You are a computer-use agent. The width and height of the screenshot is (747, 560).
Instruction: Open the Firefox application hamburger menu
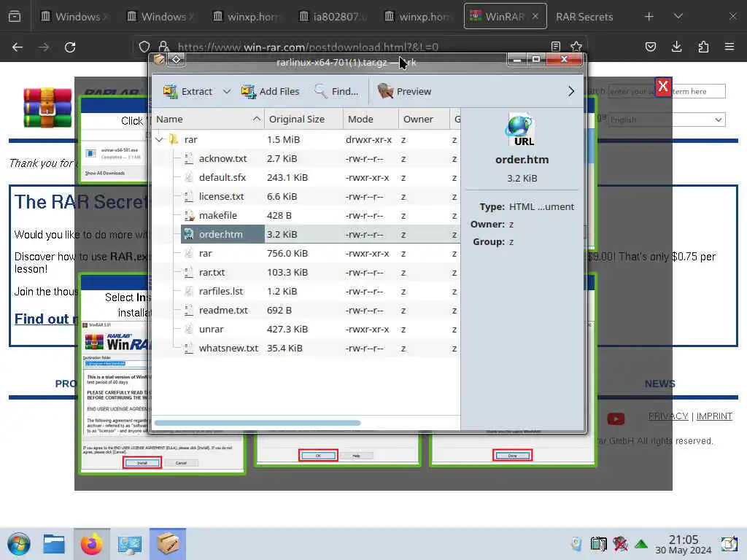[x=729, y=47]
